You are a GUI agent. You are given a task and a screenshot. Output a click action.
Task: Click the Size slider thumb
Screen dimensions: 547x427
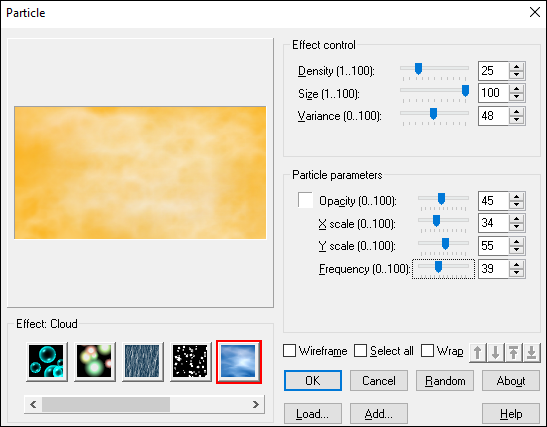pyautogui.click(x=465, y=91)
